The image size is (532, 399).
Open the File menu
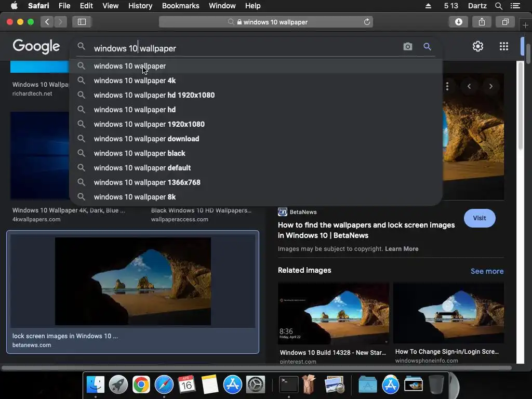point(64,6)
